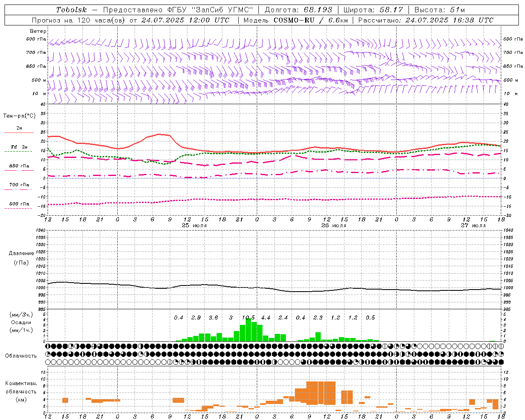Click '500 гПа' entry in the temperature legend

coord(19,204)
